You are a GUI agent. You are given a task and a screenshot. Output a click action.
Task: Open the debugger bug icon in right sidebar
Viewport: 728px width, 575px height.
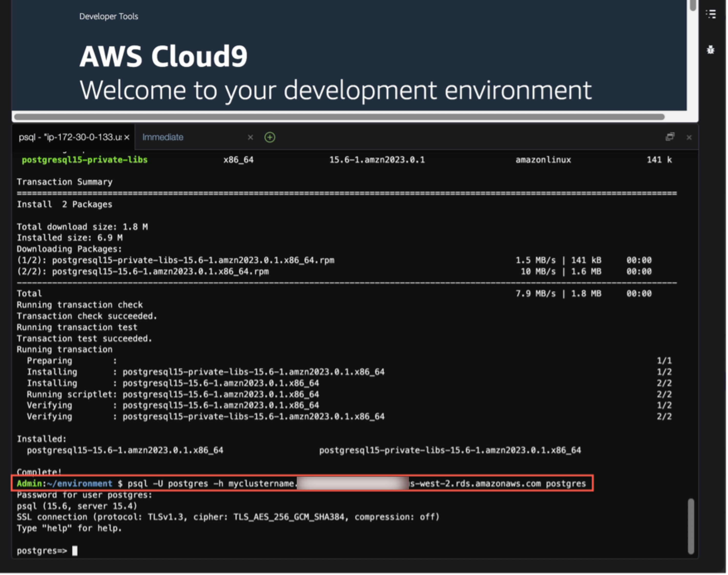(711, 50)
